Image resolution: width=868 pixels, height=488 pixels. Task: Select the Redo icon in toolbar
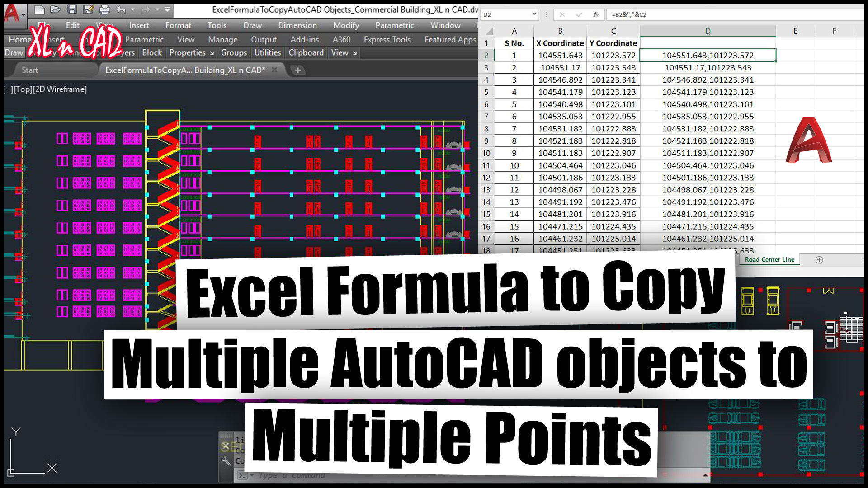pos(148,10)
